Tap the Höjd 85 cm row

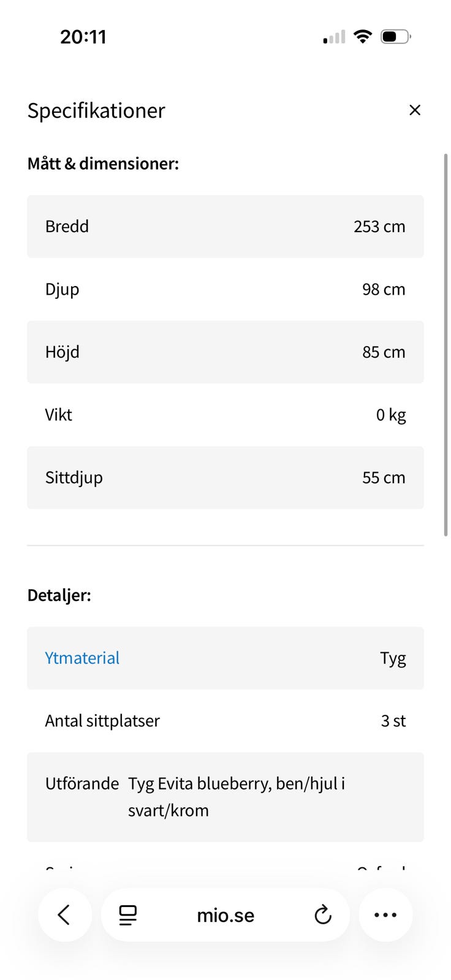coord(225,352)
